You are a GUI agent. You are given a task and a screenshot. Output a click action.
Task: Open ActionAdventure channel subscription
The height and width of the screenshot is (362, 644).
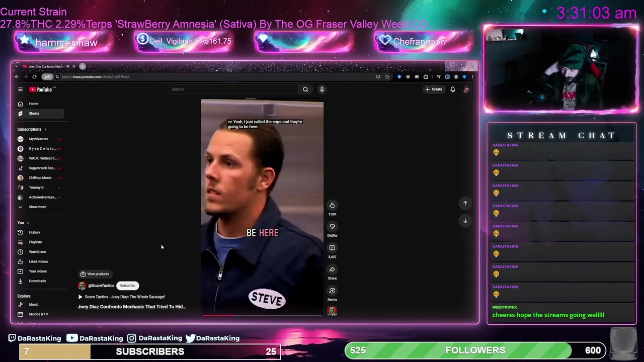[40, 197]
